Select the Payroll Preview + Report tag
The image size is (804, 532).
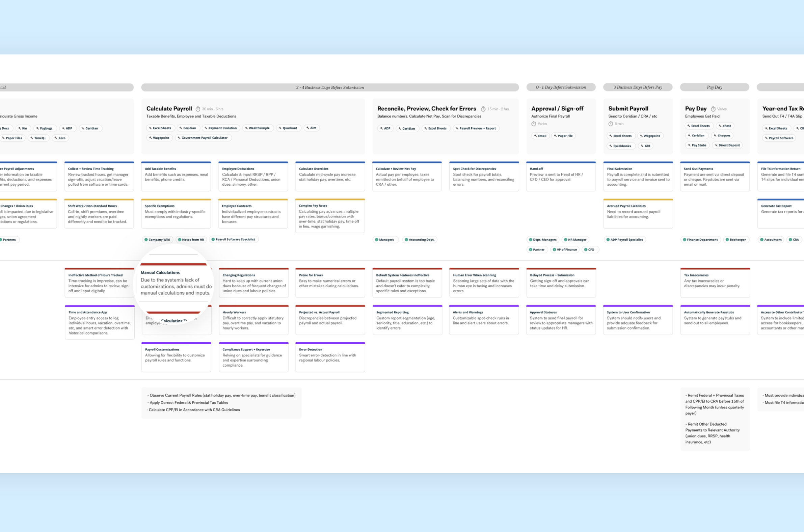point(476,128)
